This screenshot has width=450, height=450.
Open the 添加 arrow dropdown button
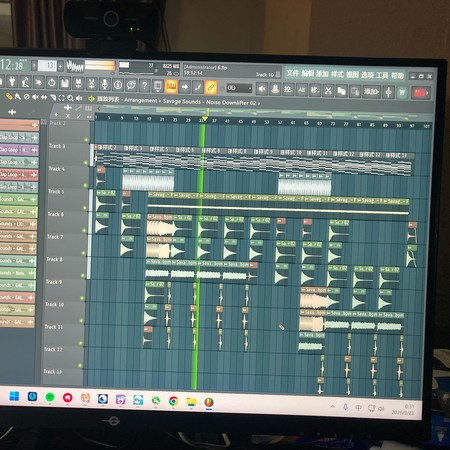click(371, 91)
